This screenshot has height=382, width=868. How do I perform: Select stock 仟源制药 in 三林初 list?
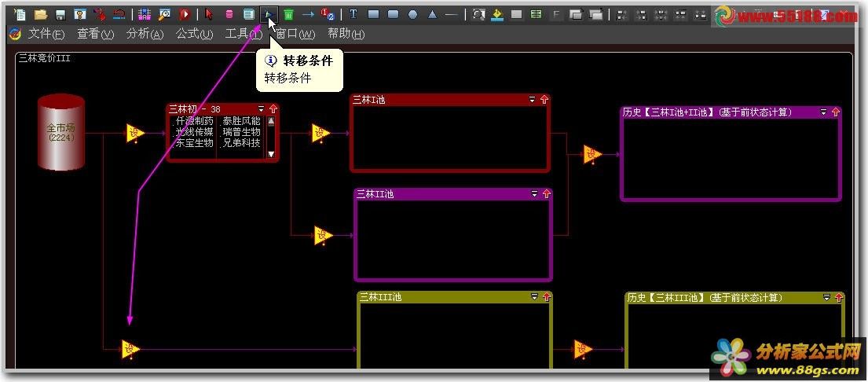[194, 120]
